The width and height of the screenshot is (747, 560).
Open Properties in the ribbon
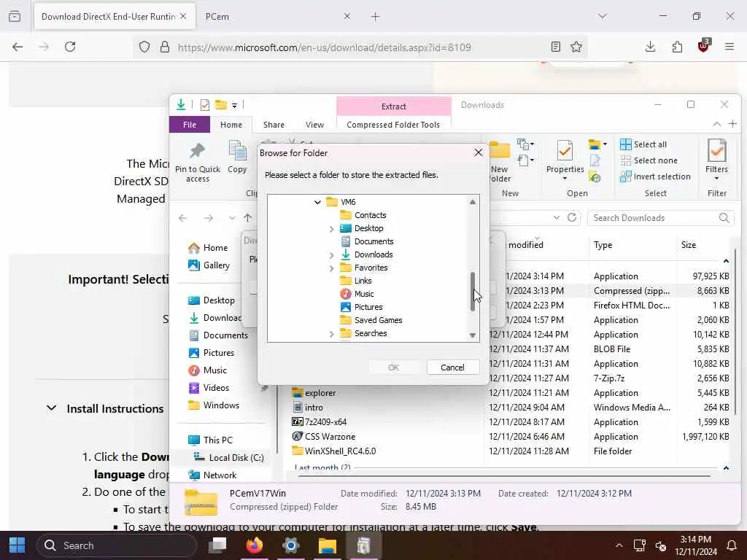click(x=565, y=160)
